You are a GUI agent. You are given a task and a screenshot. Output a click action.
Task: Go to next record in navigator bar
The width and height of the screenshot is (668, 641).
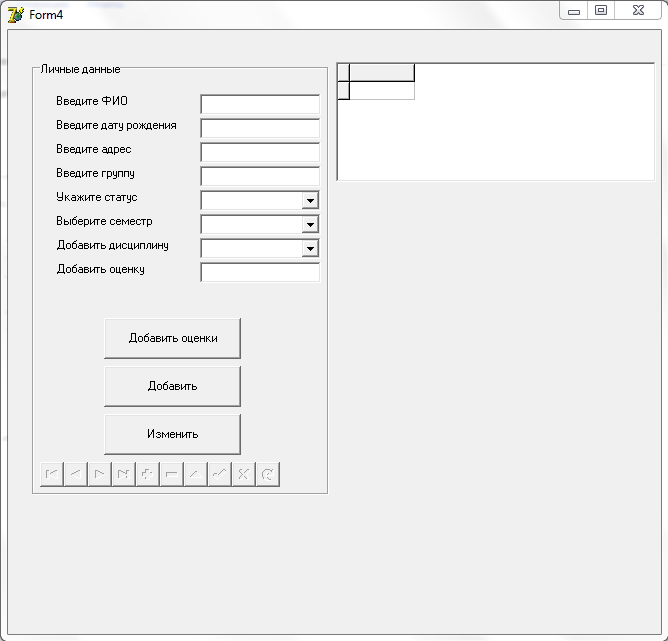(x=100, y=474)
